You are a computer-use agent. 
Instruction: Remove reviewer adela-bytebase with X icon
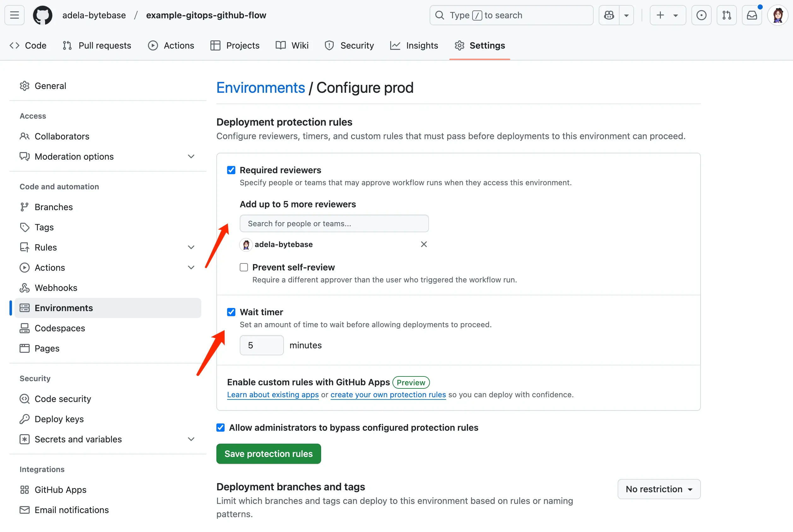(424, 244)
